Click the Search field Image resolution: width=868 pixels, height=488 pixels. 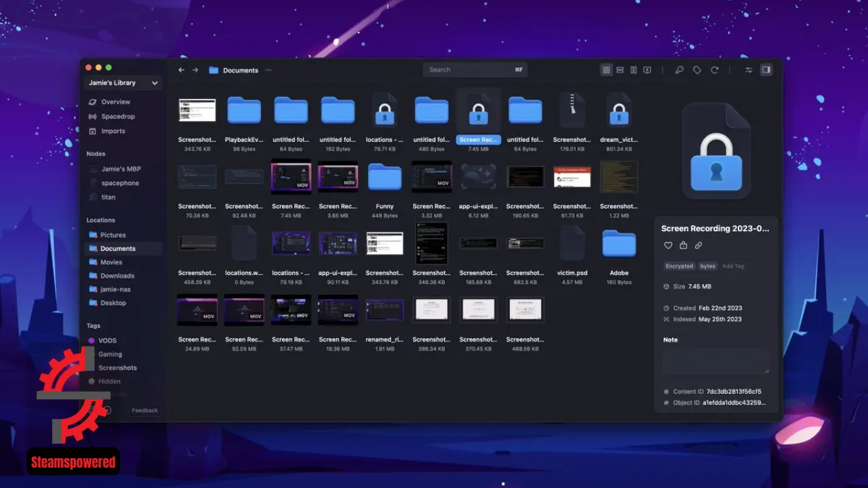tap(475, 70)
